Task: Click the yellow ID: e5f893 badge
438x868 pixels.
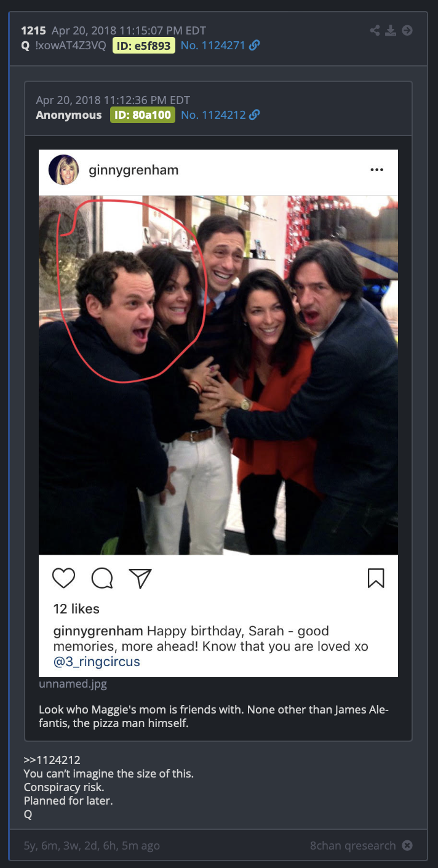Action: click(x=144, y=46)
